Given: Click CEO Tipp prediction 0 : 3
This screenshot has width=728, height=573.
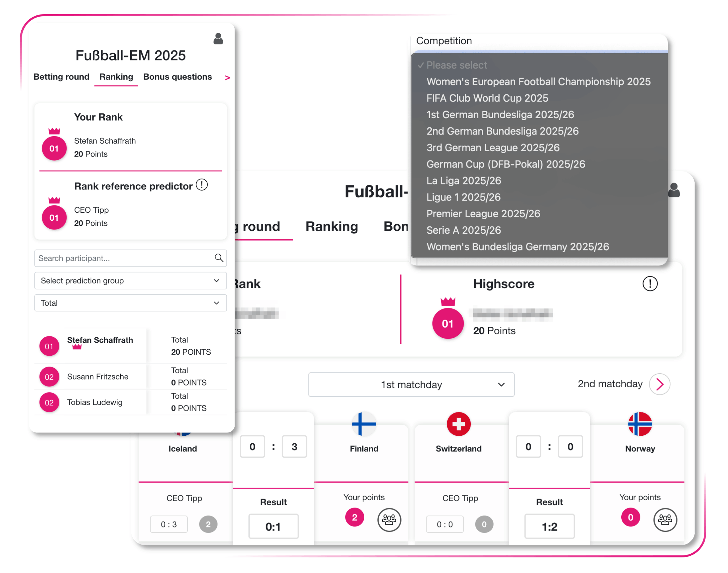Looking at the screenshot, I should tap(169, 524).
